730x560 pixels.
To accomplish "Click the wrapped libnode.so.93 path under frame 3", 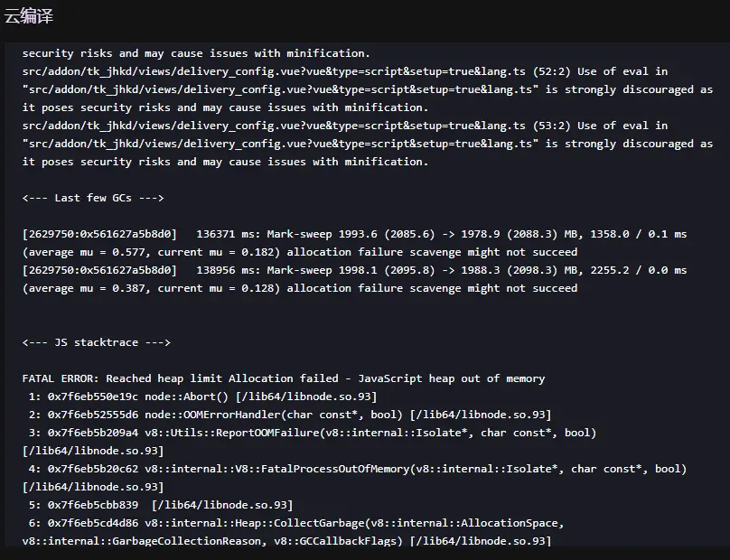I will (93, 451).
